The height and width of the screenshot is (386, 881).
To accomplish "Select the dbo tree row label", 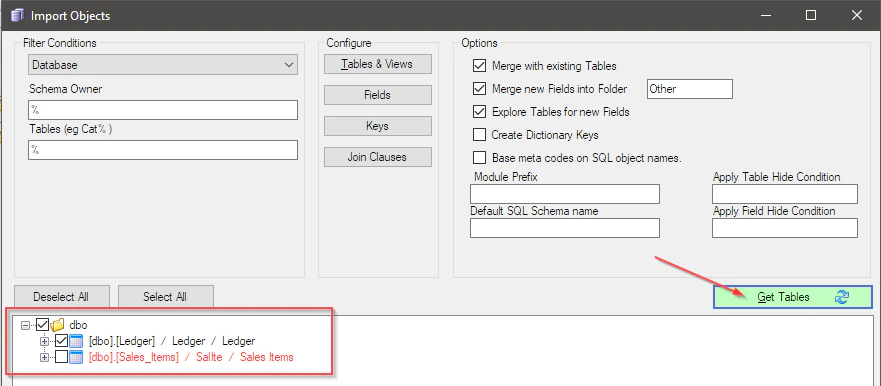I will click(x=78, y=325).
